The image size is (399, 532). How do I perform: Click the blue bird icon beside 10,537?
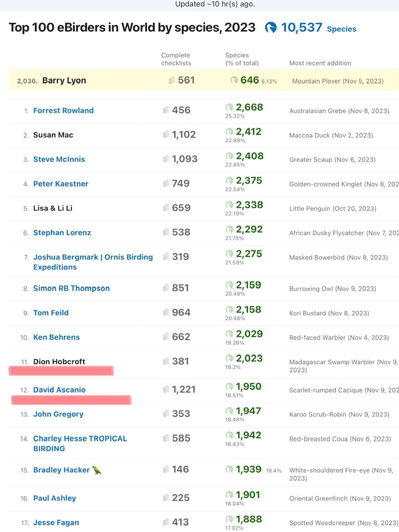[x=271, y=27]
